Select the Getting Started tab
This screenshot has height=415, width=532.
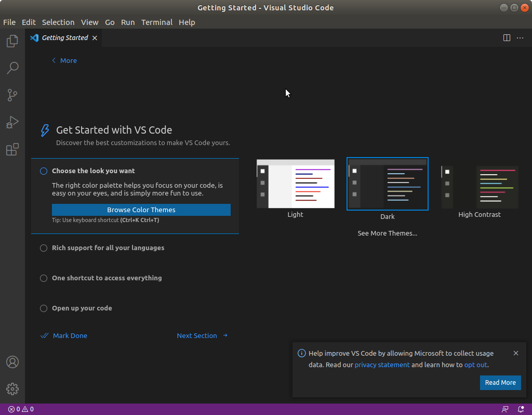point(64,38)
